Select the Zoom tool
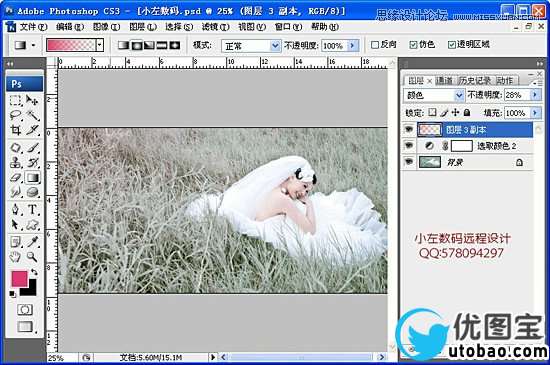Viewport: 550px width, 365px height. coord(32,257)
